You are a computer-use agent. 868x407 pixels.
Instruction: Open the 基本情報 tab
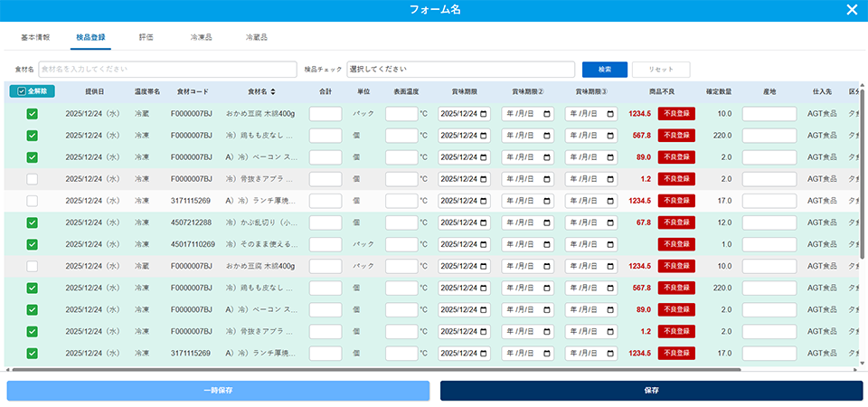pyautogui.click(x=35, y=38)
